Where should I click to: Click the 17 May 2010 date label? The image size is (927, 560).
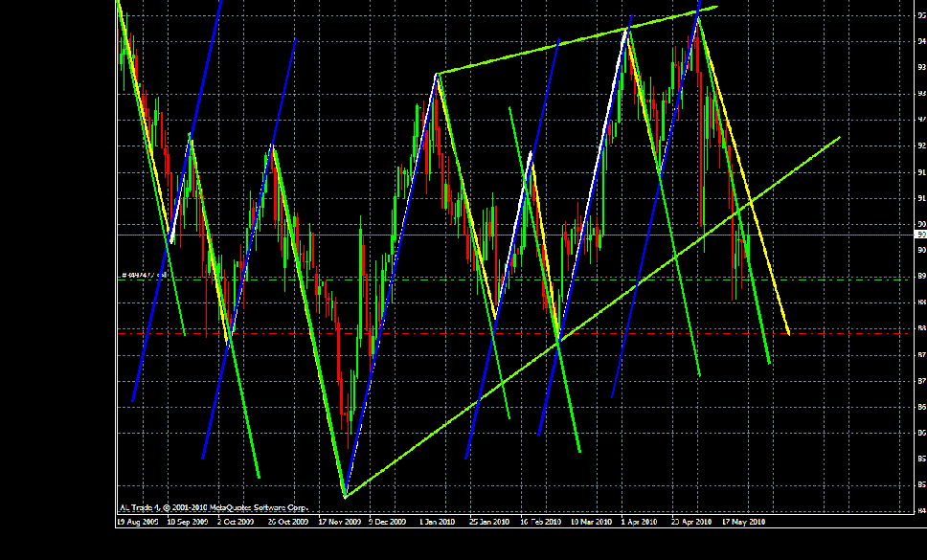[743, 523]
